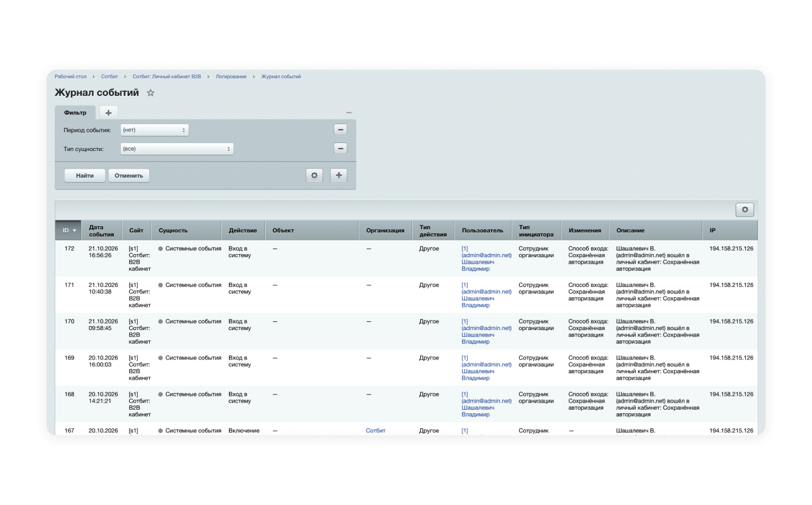Open Период события dropdown
The height and width of the screenshot is (505, 812).
pos(154,130)
